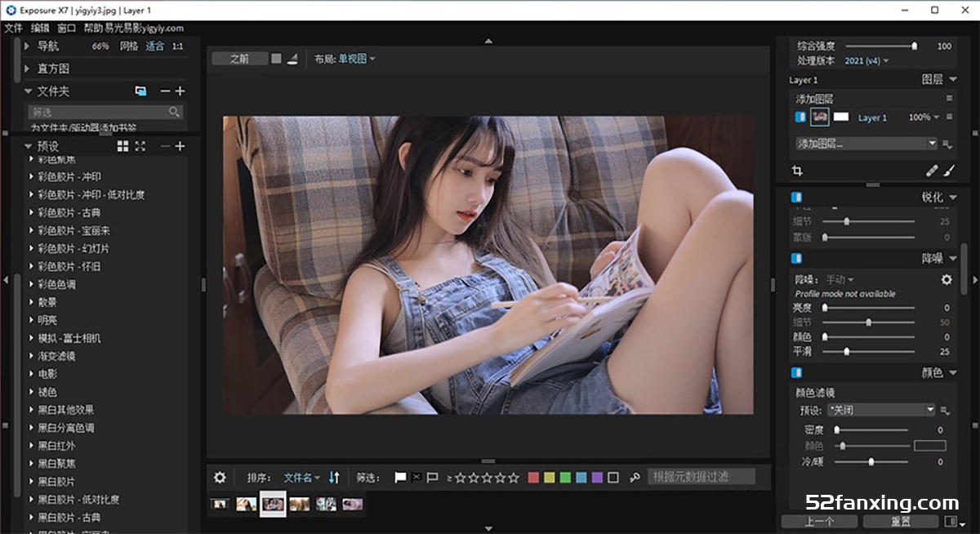This screenshot has width=980, height=534.
Task: Open the 窗口 menu
Action: pos(67,28)
